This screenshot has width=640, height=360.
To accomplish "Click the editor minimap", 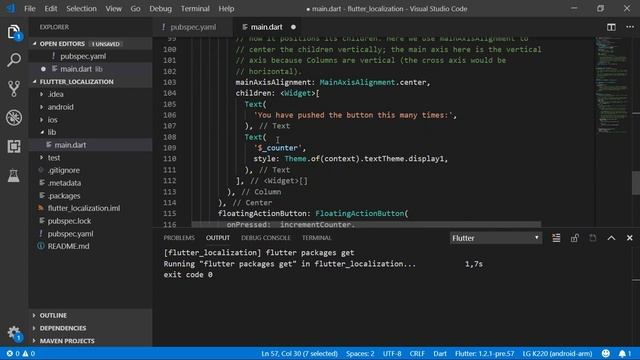I will point(612,86).
